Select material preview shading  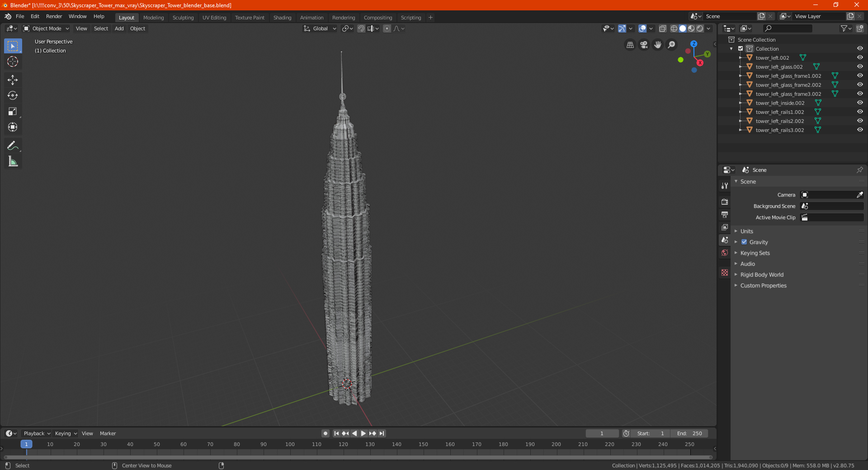coord(691,28)
